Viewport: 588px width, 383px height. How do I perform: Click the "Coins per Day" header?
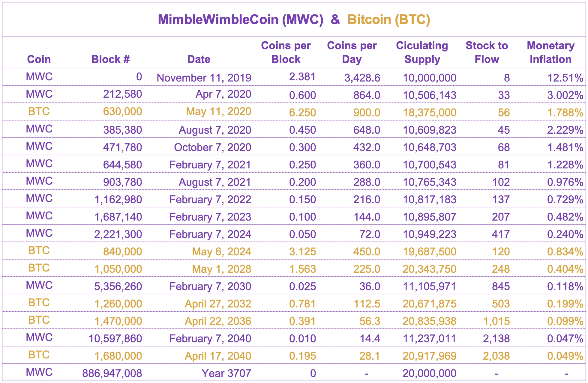point(352,52)
